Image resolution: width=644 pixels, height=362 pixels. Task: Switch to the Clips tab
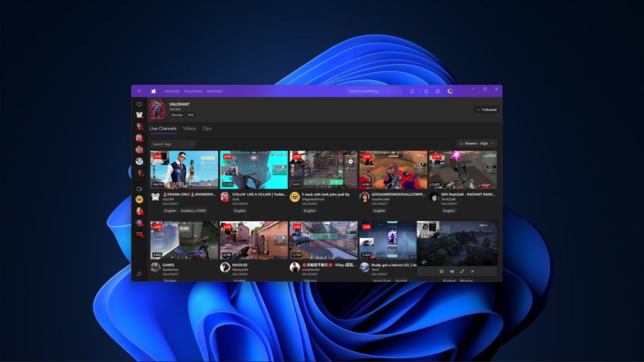pos(206,128)
